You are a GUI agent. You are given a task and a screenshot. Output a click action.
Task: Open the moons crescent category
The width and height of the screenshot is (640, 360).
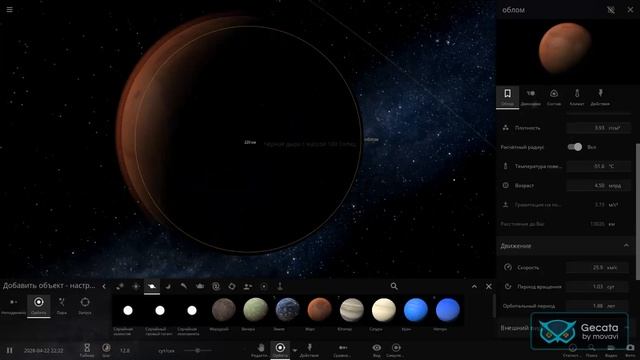(x=168, y=287)
